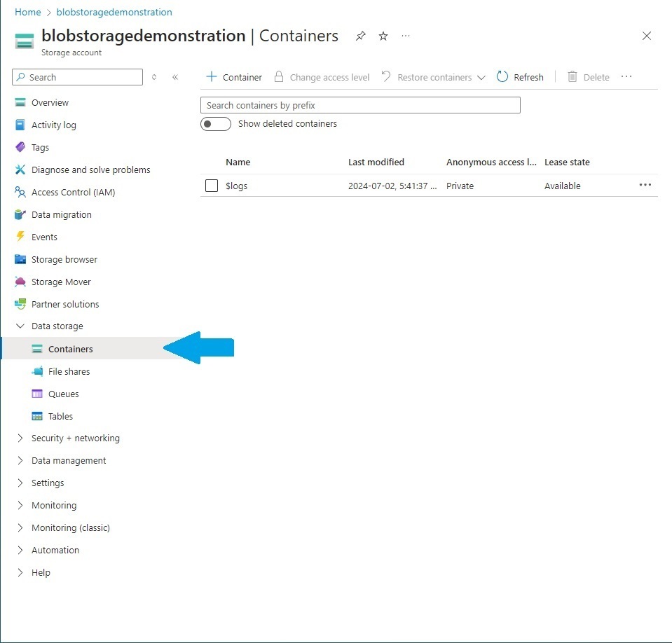Click the Restore containers button label
Image resolution: width=672 pixels, height=643 pixels.
[x=434, y=77]
